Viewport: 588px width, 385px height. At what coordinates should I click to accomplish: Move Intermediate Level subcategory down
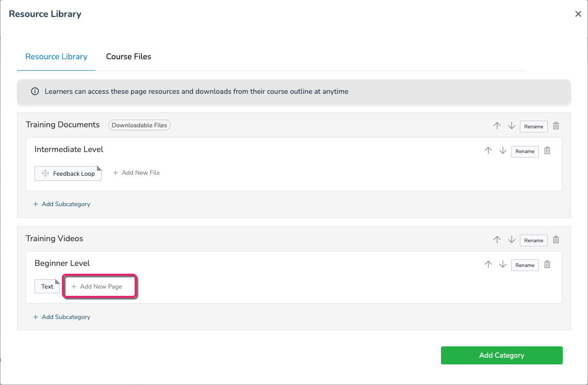[x=503, y=150]
